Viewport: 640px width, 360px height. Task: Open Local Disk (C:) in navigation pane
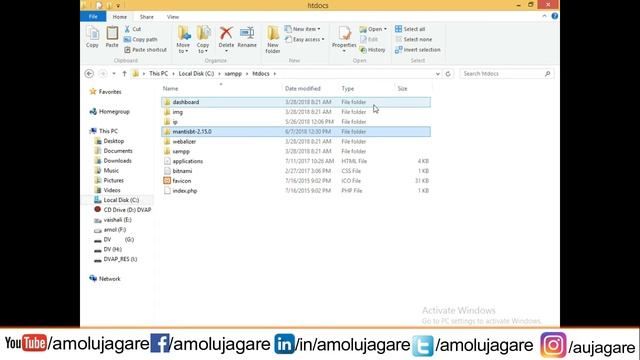(117, 200)
